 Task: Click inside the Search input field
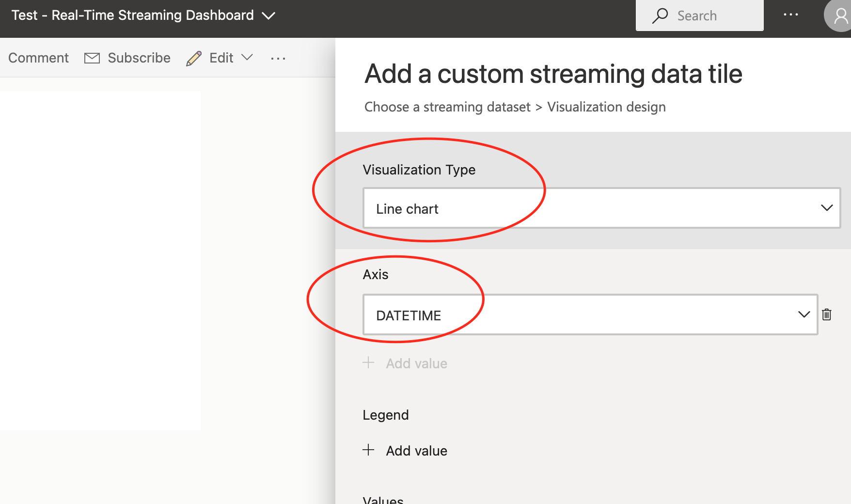click(712, 15)
